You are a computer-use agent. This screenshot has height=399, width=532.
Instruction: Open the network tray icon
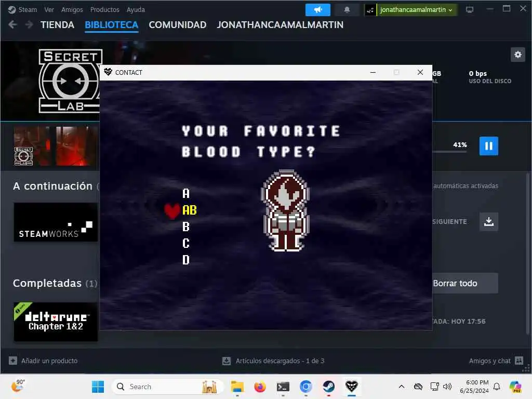click(x=435, y=387)
